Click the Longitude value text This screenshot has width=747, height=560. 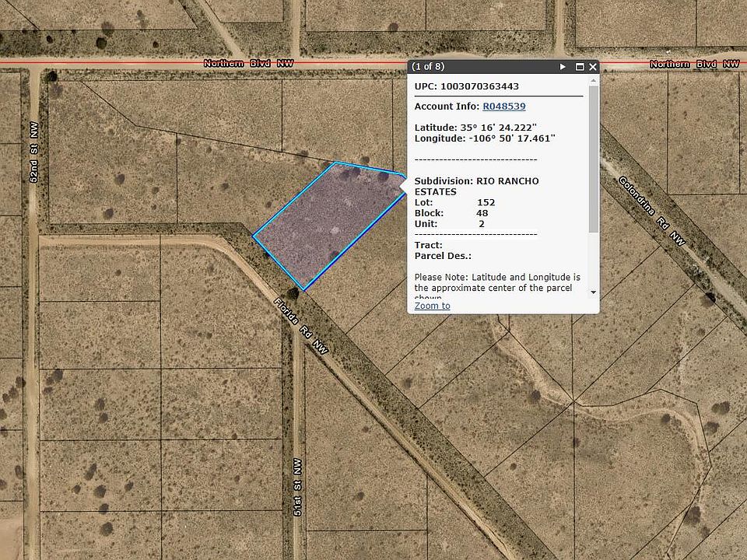(485, 138)
